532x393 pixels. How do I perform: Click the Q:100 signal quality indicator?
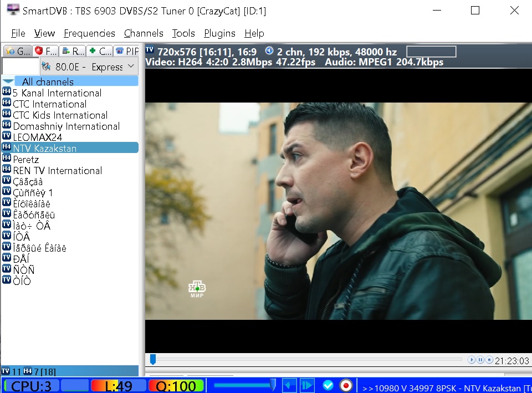click(176, 386)
